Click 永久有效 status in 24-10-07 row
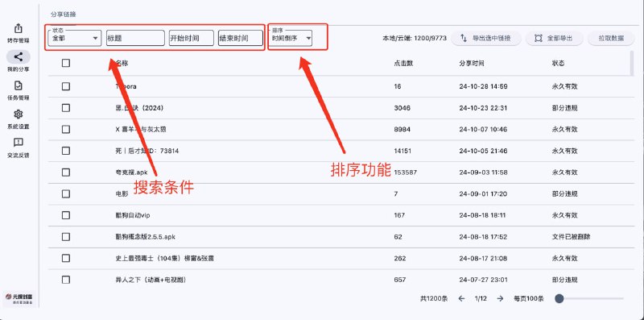 click(565, 129)
